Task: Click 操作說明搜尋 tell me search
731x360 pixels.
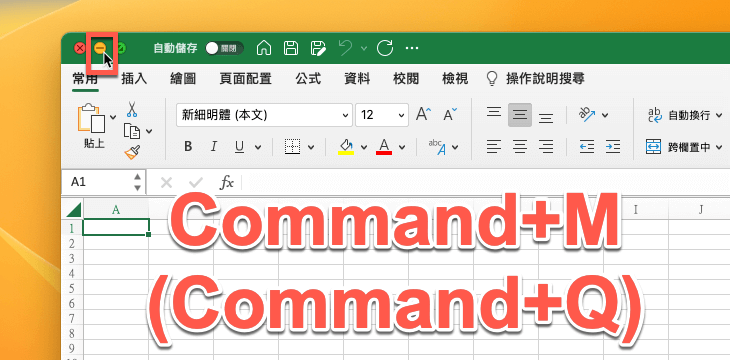Action: pos(535,79)
